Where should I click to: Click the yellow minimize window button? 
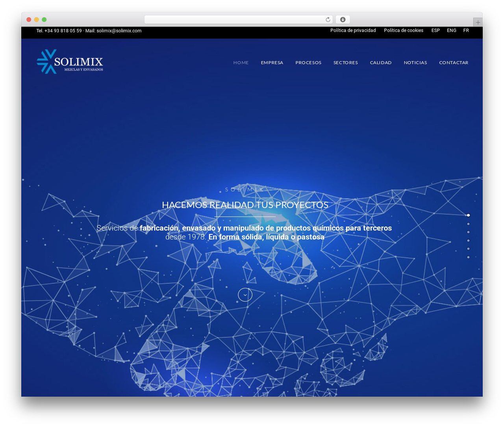pyautogui.click(x=36, y=20)
